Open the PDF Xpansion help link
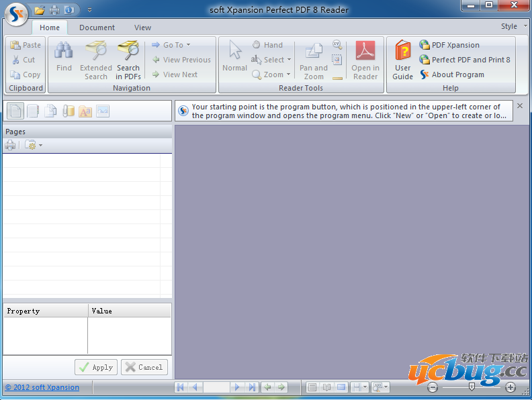 coord(449,45)
